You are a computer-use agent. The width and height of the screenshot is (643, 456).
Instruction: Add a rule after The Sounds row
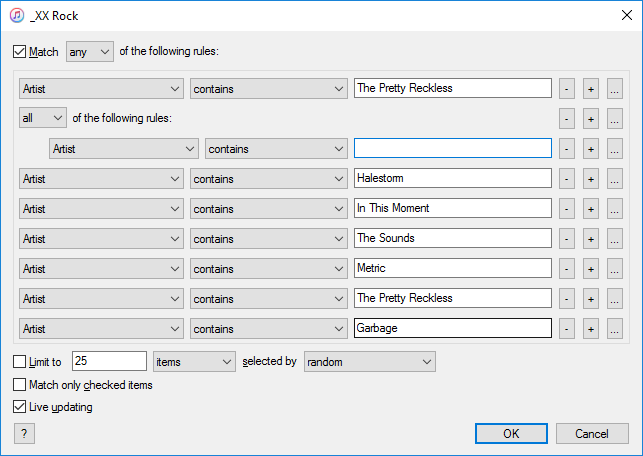coord(590,239)
